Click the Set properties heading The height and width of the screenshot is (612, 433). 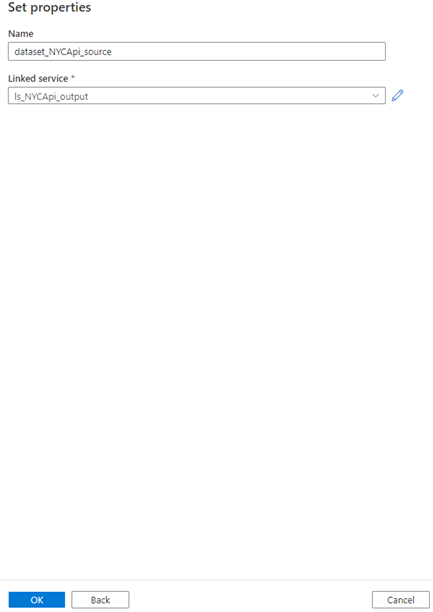(x=50, y=8)
